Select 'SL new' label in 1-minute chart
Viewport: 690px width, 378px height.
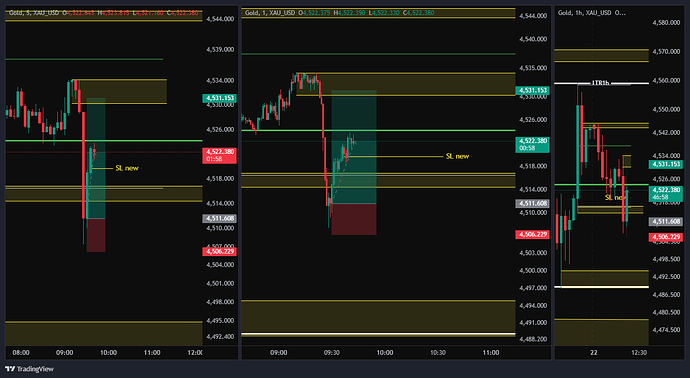tap(457, 156)
